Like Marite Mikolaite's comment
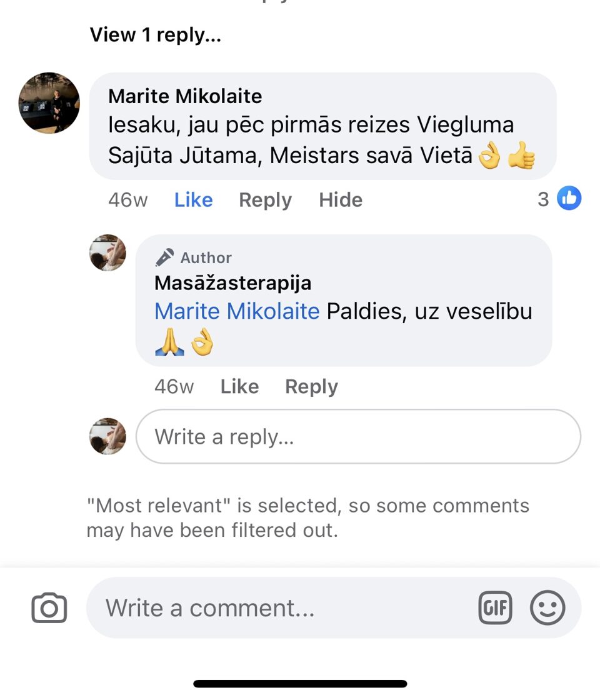The width and height of the screenshot is (600, 700). coord(193,200)
